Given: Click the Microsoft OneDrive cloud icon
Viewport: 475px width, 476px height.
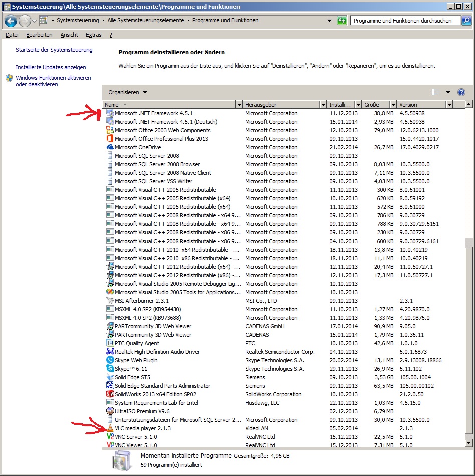Looking at the screenshot, I should (x=110, y=147).
